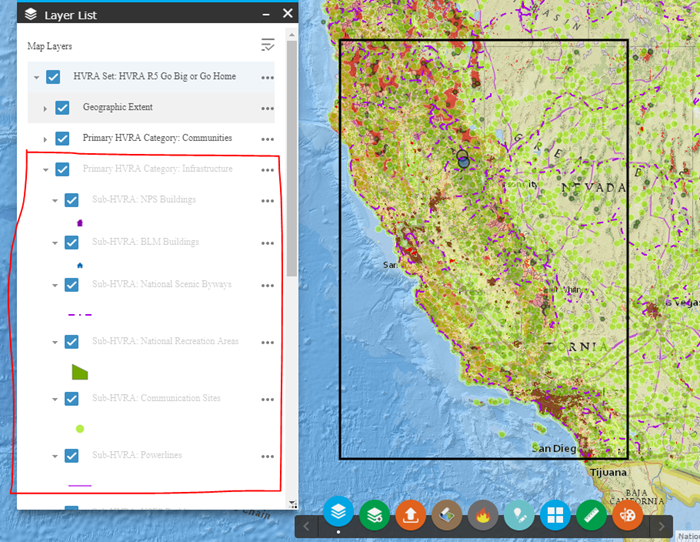The image size is (700, 542).
Task: Collapse NPS Buildings legend
Action: point(55,200)
